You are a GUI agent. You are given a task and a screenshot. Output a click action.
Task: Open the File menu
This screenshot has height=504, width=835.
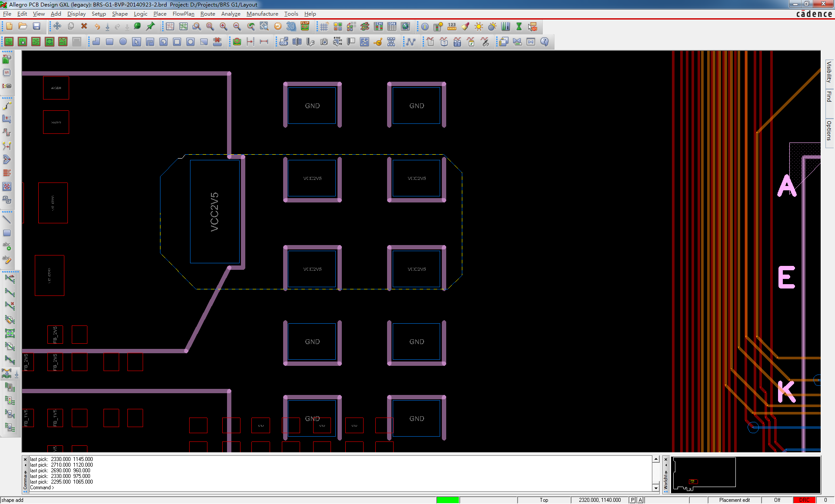tap(7, 14)
